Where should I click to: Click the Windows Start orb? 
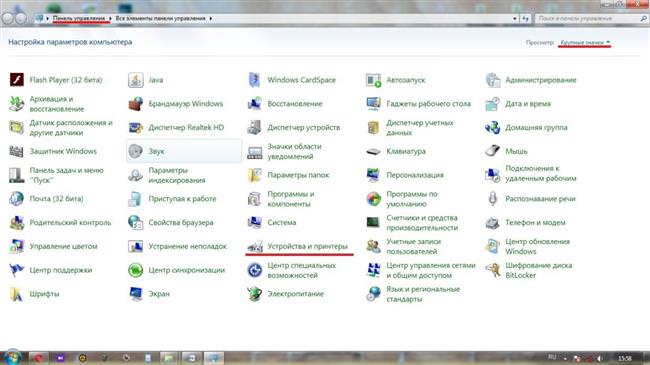[12, 357]
